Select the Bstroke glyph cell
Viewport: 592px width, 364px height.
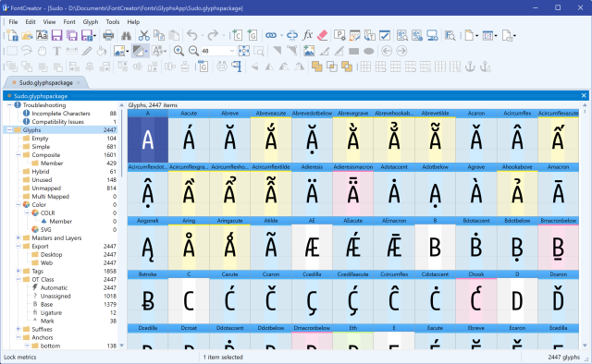coord(148,297)
